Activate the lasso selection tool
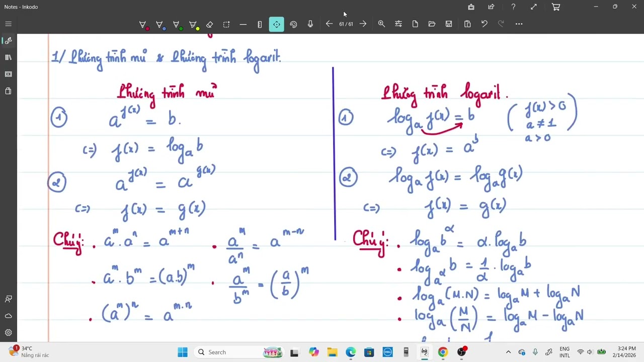644x362 pixels. pos(226,24)
